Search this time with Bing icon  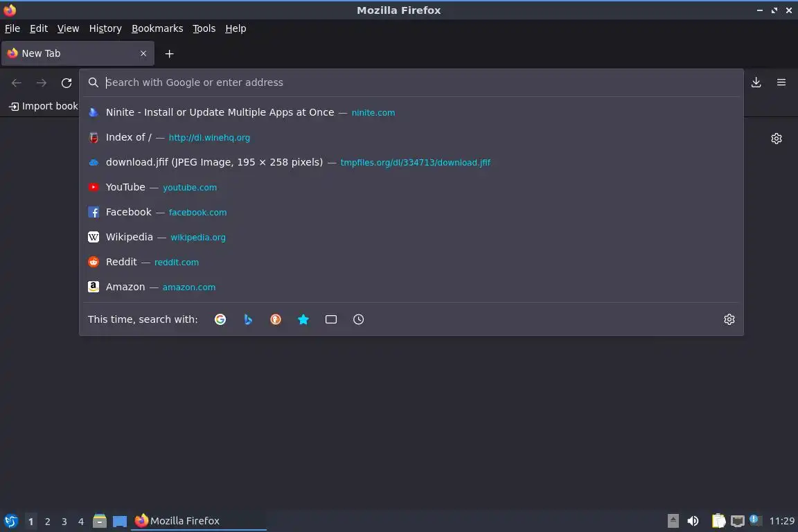(248, 319)
